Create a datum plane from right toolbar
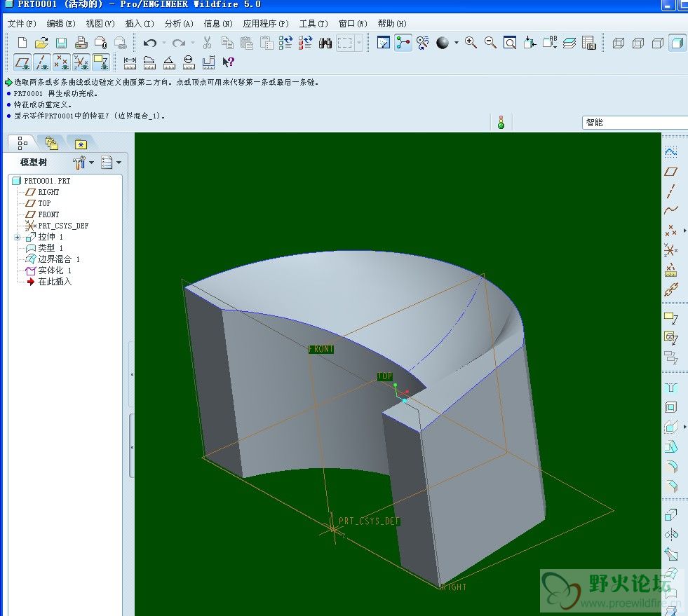This screenshot has height=616, width=688. tap(670, 172)
